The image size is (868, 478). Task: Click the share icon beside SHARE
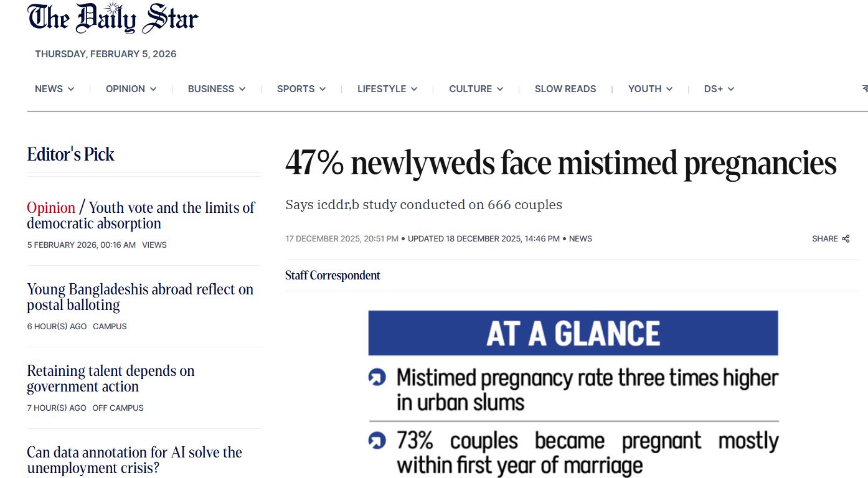coord(846,239)
